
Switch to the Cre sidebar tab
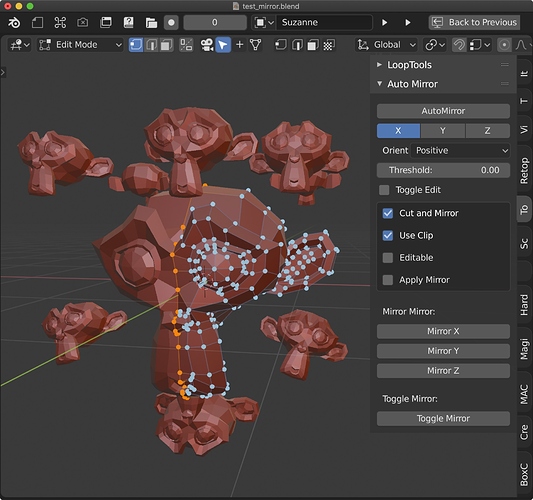point(524,432)
